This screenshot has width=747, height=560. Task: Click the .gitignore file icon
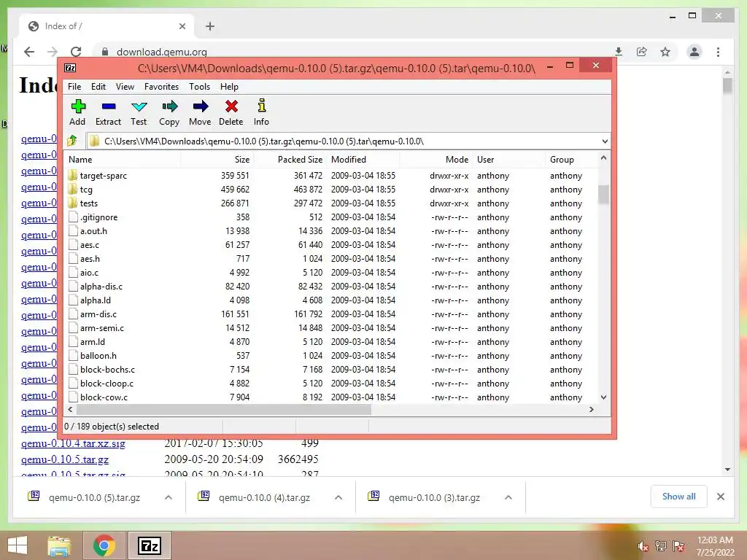point(73,217)
